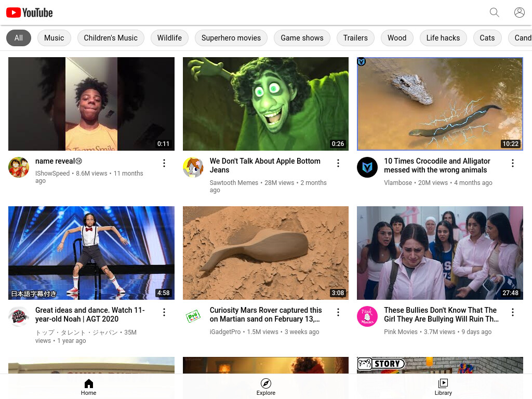Open title 'These Bullies Don't Know That The Girl'
532x399 pixels.
pos(441,314)
